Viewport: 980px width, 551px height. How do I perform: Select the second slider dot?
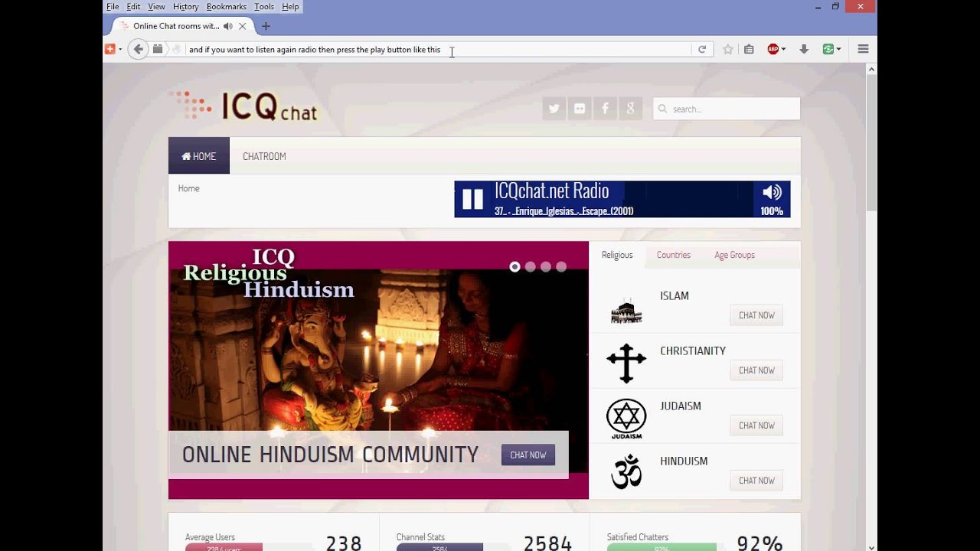[x=530, y=267]
